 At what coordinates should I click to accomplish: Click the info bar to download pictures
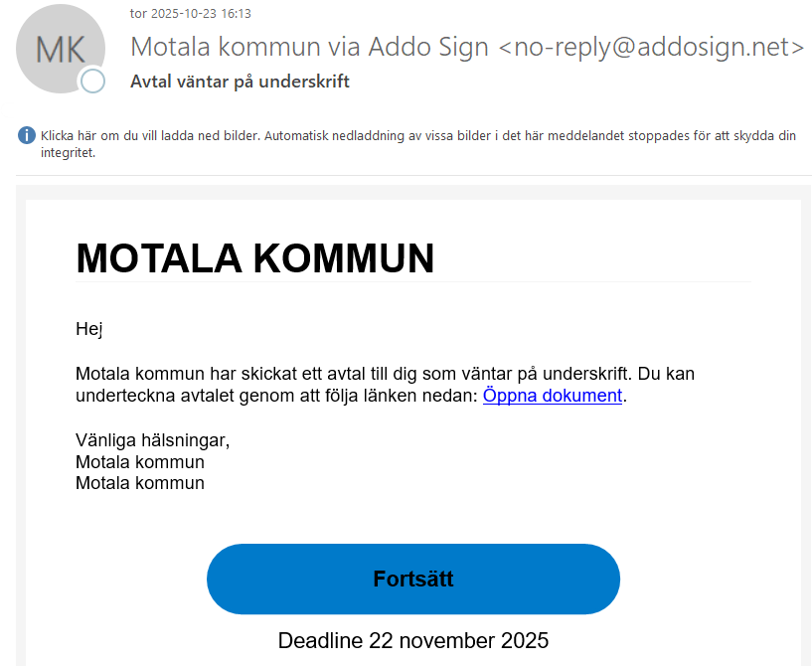click(417, 136)
